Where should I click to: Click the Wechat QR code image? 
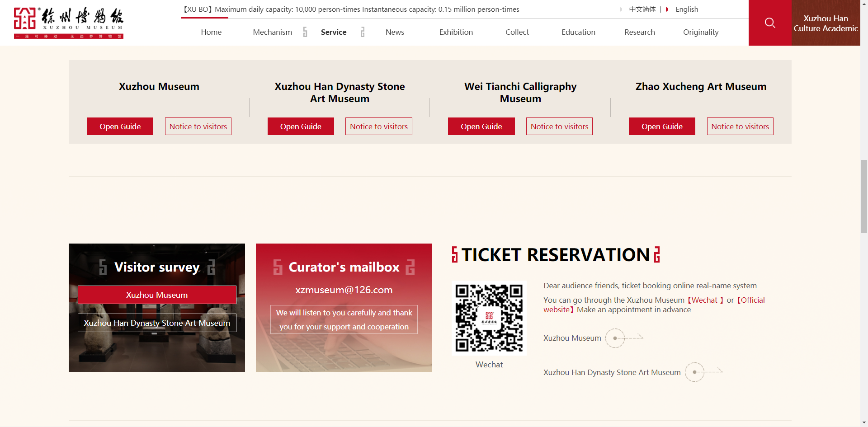pyautogui.click(x=489, y=318)
